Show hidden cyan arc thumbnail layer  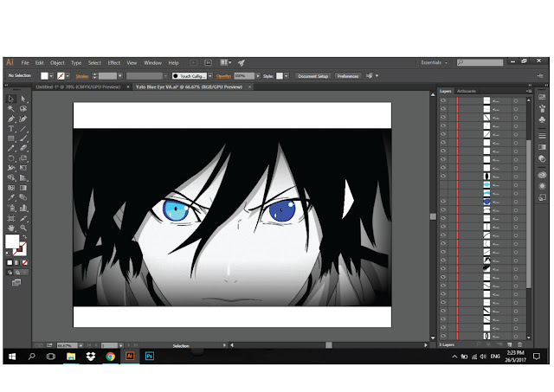tap(443, 193)
